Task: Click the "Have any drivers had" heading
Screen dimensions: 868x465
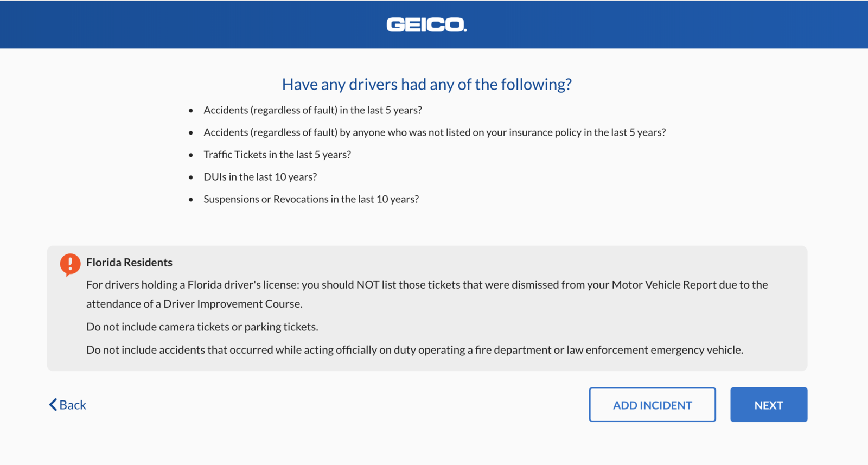Action: click(426, 85)
